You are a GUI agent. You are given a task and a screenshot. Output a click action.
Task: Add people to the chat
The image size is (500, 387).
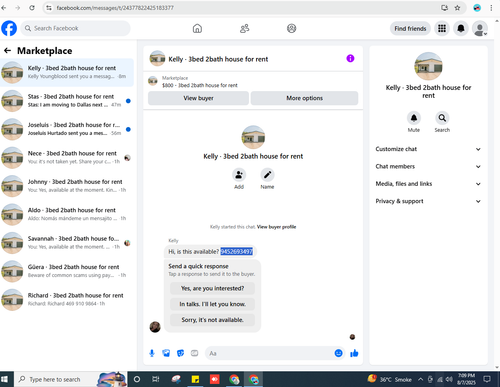click(239, 175)
